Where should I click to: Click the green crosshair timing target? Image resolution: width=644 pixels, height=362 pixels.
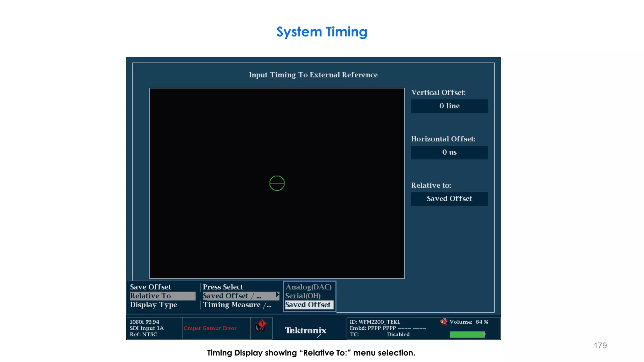(277, 183)
